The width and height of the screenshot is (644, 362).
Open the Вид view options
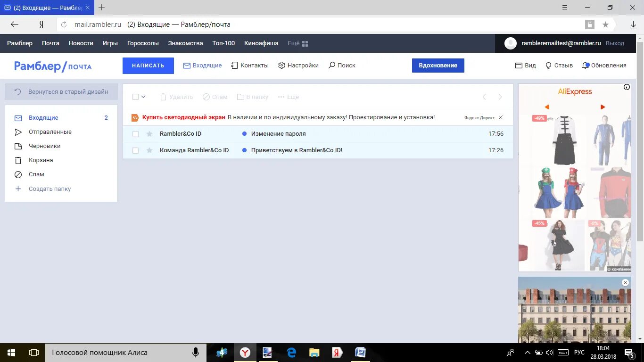tap(525, 66)
